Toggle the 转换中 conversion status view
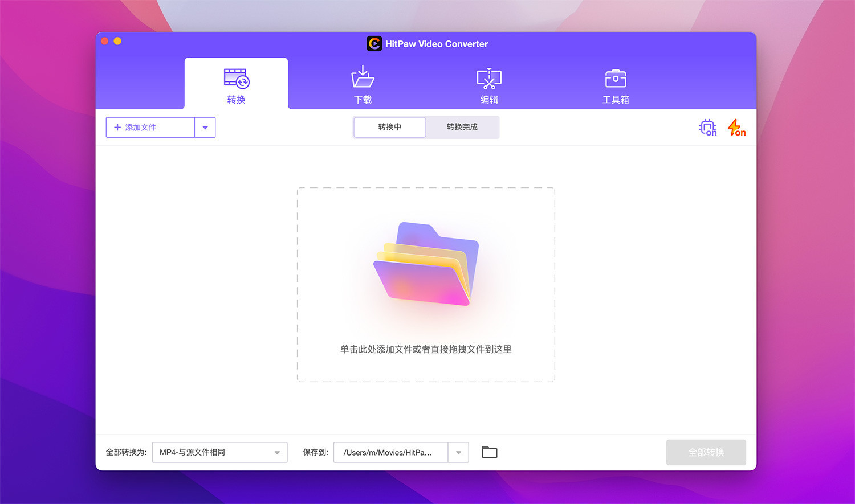Screen dimensions: 855x504 [389, 127]
